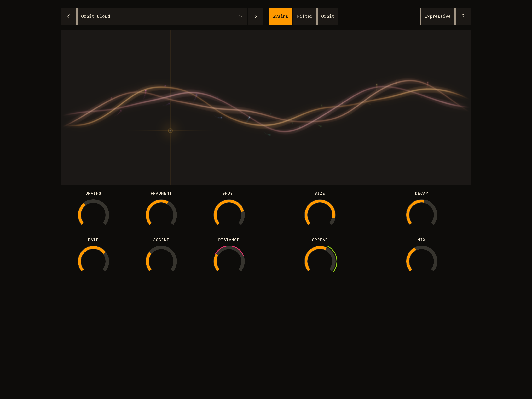
Task: Click the Expressive mode button
Action: (x=437, y=16)
